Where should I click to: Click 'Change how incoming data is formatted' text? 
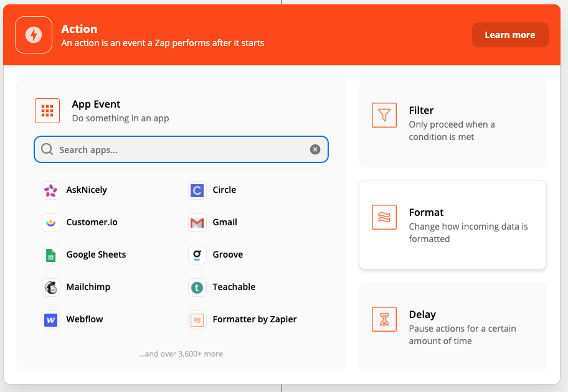(468, 233)
